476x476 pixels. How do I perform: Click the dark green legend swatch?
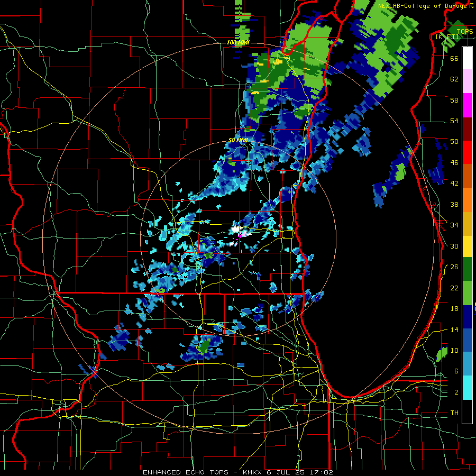coord(467,269)
